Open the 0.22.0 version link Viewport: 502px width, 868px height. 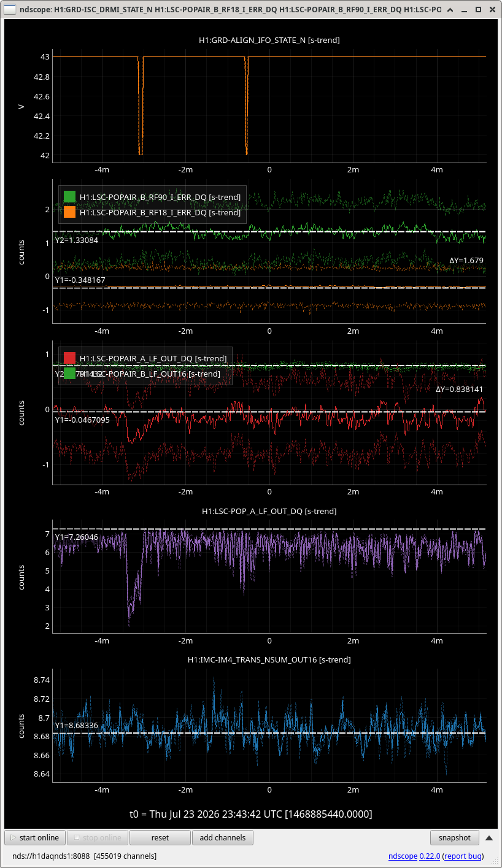coord(430,856)
